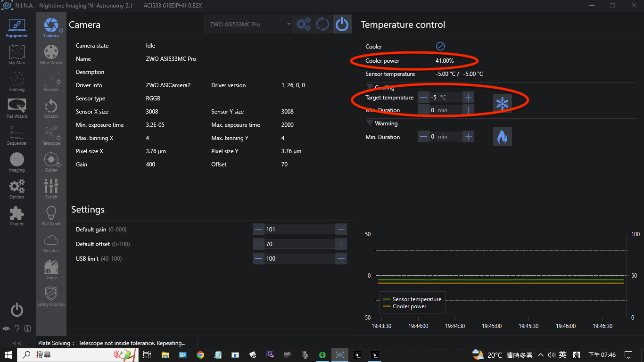
Task: Open the Plugins puzzle-piece section
Action: pyautogui.click(x=17, y=216)
